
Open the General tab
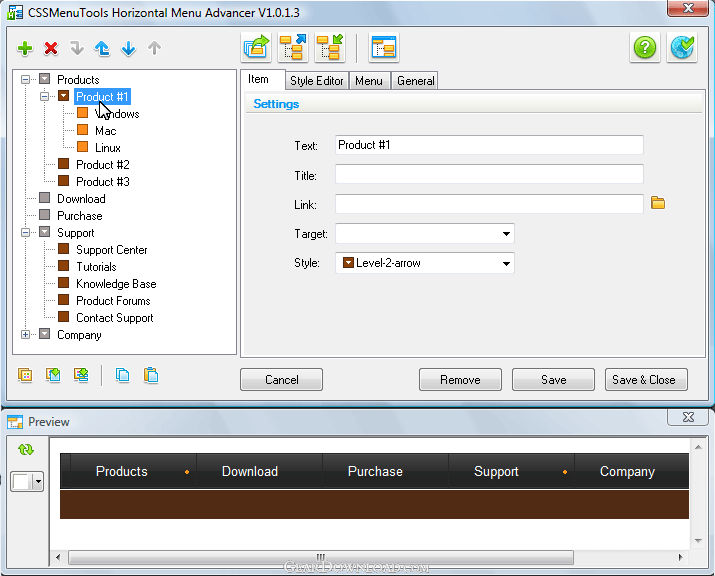(415, 81)
